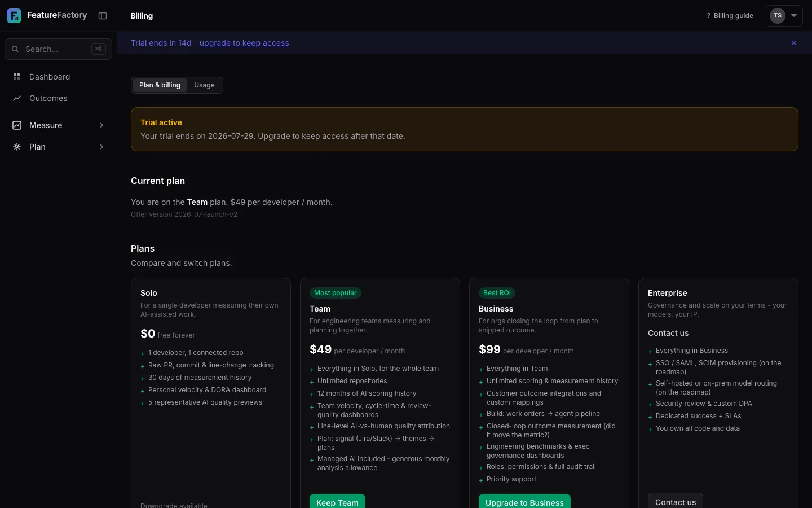Open the Billing guide link

(x=730, y=16)
